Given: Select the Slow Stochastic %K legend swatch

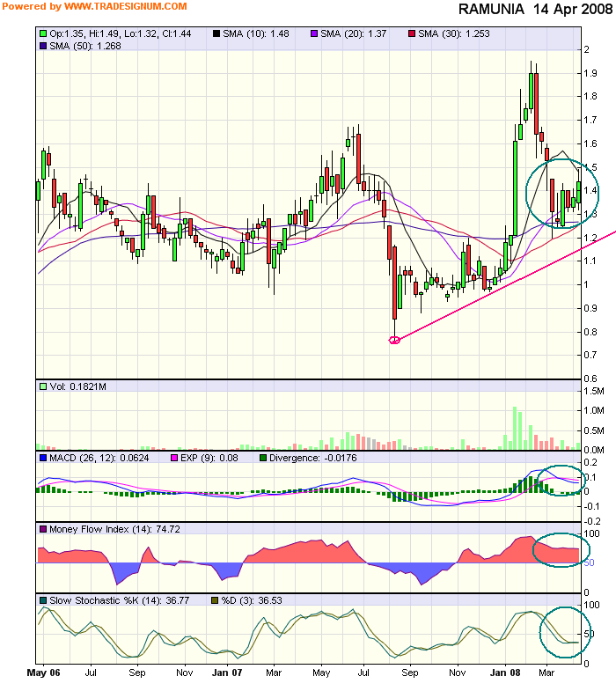Looking at the screenshot, I should click(43, 600).
